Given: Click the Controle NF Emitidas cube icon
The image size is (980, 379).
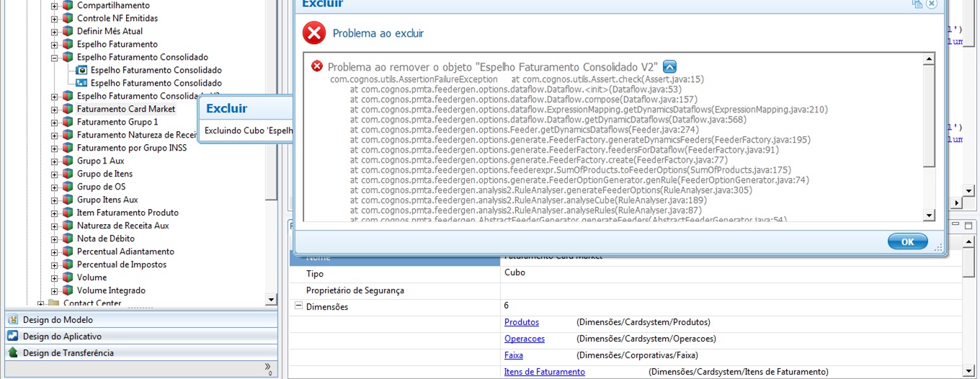Looking at the screenshot, I should point(68,18).
